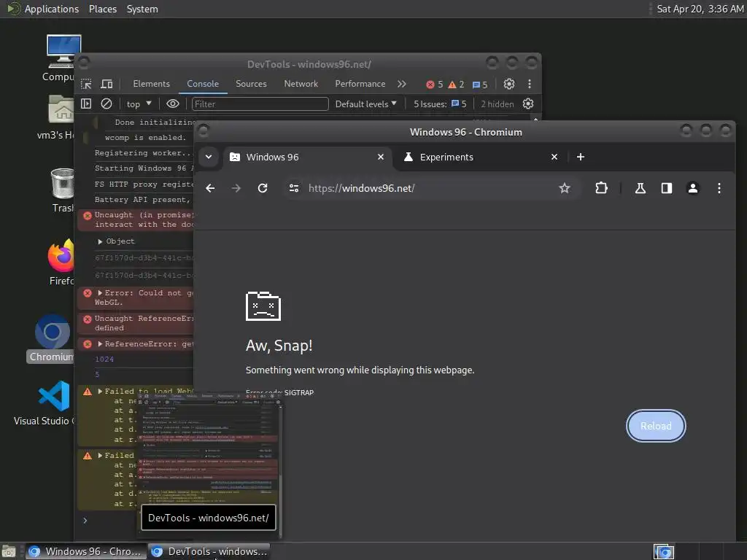Switch to the Console tab in DevTools
Viewport: 747px width, 560px height.
coord(203,84)
